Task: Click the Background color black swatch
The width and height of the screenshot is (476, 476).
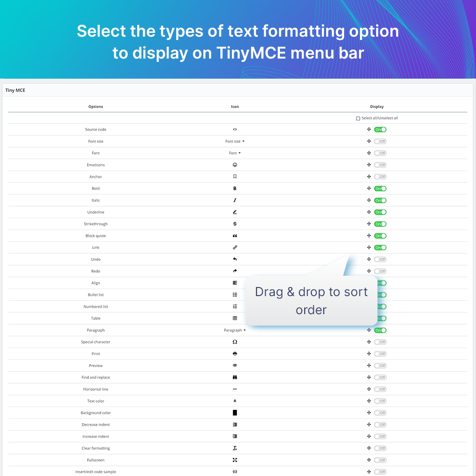Action: click(235, 413)
